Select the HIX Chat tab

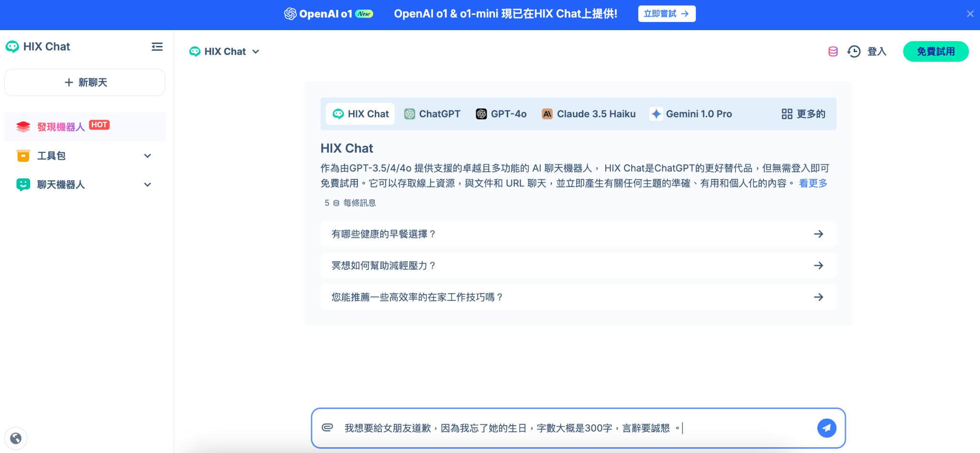(360, 114)
